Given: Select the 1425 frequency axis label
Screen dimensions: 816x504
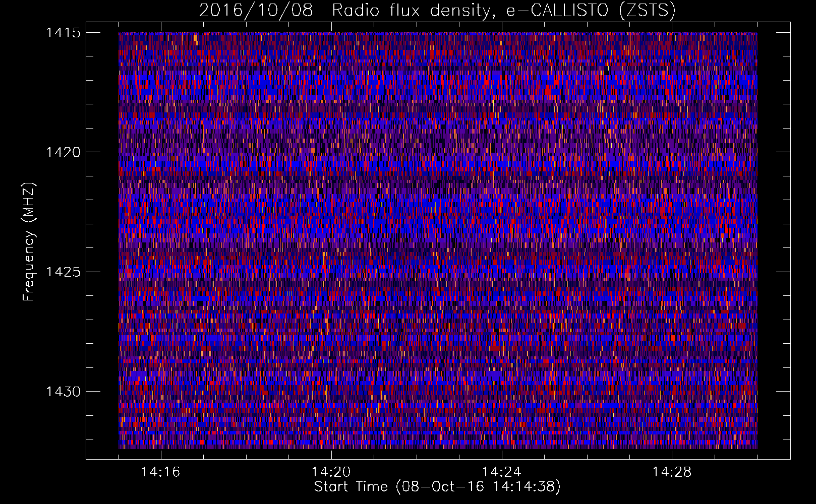Looking at the screenshot, I should tap(63, 272).
